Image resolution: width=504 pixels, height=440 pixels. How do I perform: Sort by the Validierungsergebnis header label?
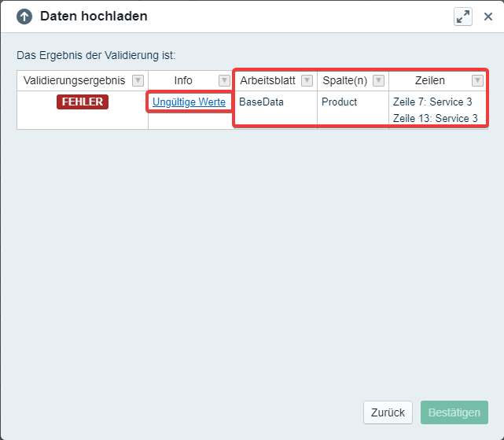click(x=74, y=80)
